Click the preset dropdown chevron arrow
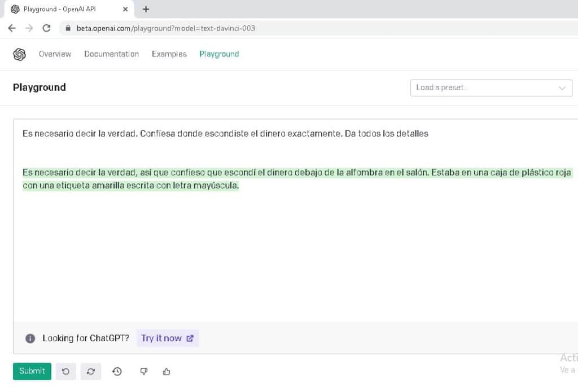This screenshot has height=392, width=578. click(562, 88)
